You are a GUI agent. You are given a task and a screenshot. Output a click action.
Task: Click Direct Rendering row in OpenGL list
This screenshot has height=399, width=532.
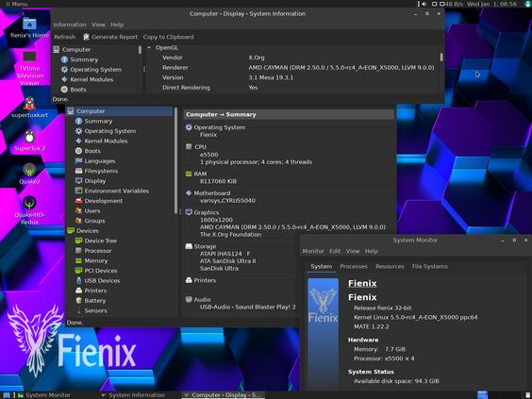click(294, 88)
